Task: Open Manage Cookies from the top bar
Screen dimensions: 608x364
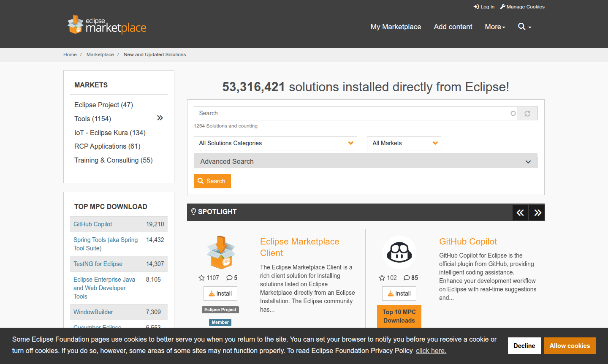Action: 522,7
